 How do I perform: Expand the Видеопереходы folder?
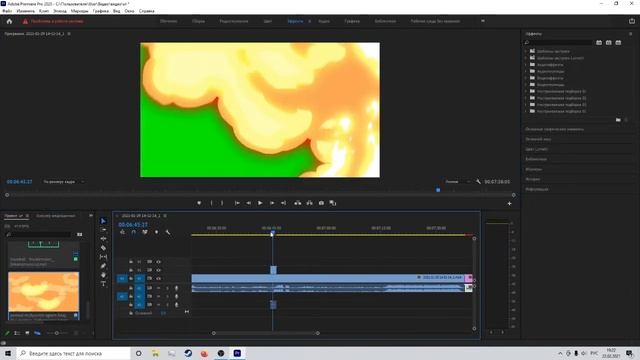click(526, 84)
